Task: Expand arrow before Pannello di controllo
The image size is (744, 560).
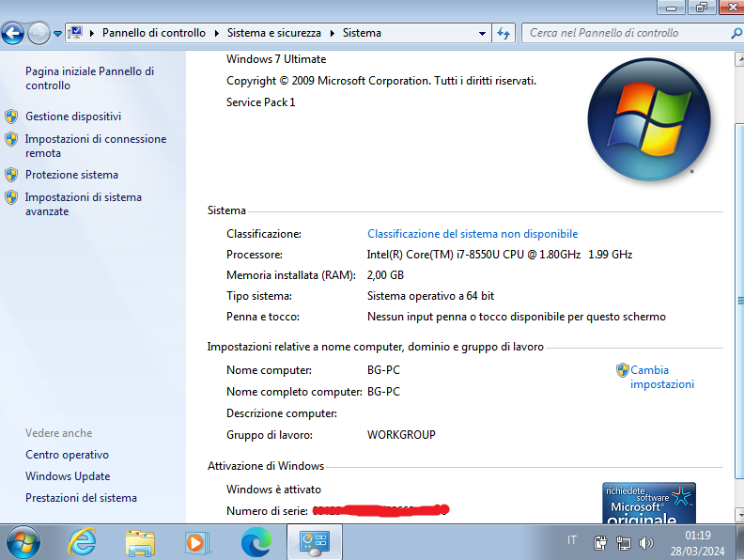Action: coord(92,33)
